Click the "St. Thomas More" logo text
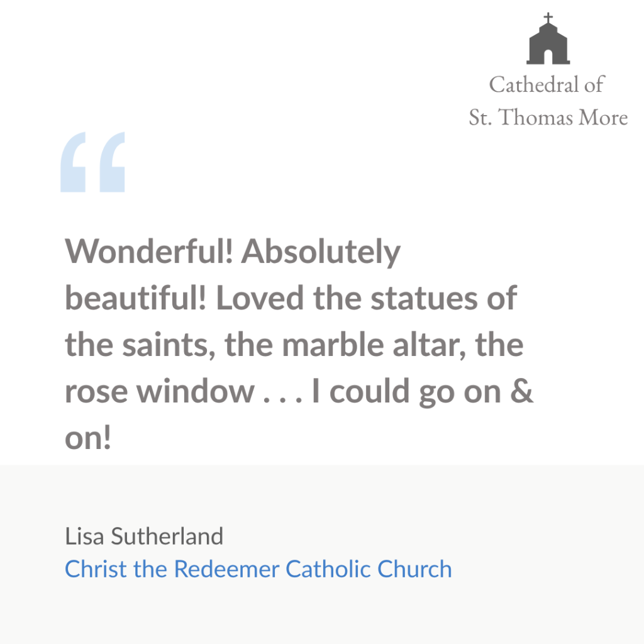 click(x=548, y=117)
